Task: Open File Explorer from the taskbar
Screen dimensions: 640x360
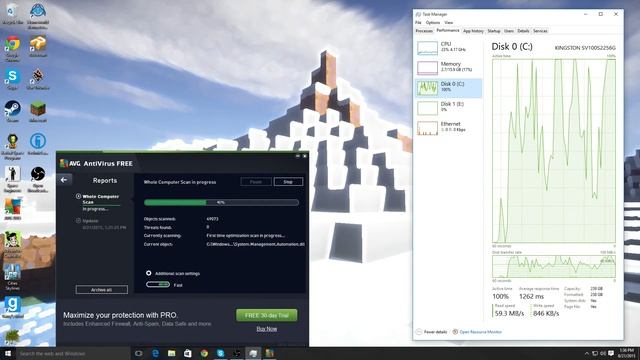Action: coord(171,353)
